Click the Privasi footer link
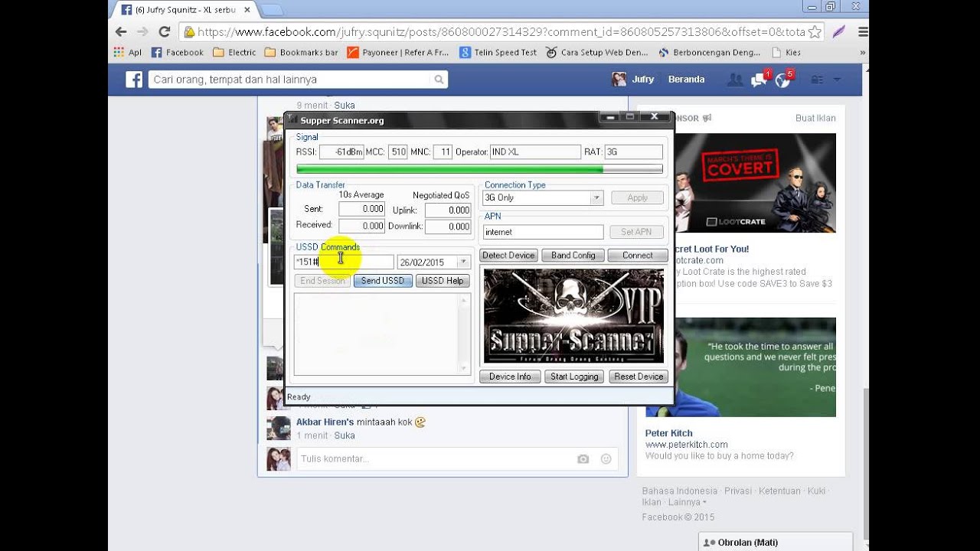This screenshot has width=980, height=551. click(738, 491)
